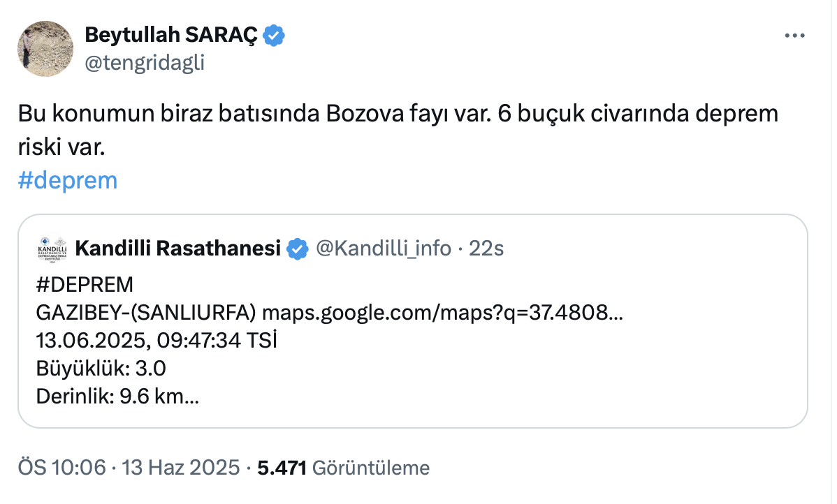Open the tweet's three-dot more menu

[795, 36]
